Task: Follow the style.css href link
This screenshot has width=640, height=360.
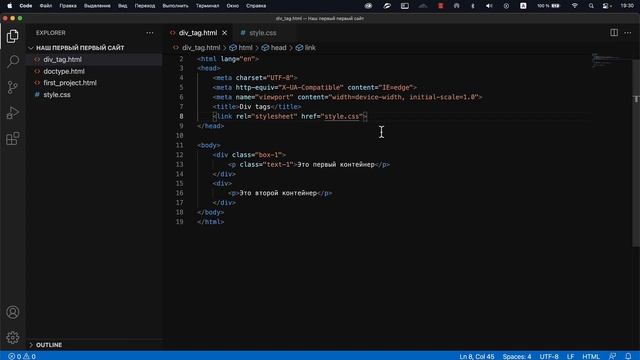Action: (342, 116)
